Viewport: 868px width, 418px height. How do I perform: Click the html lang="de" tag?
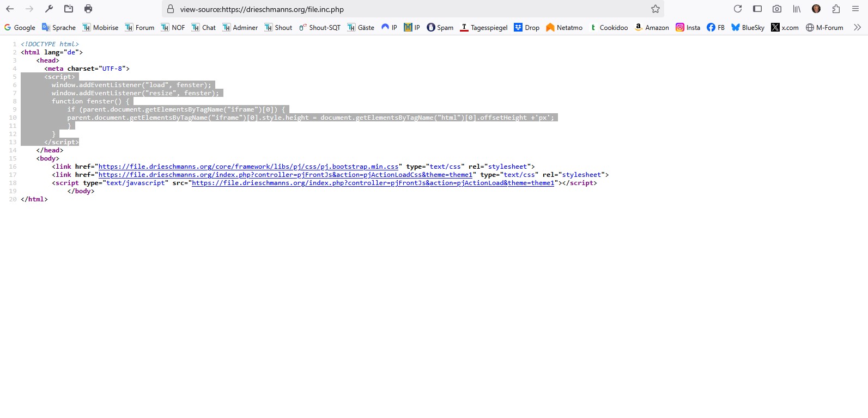(x=52, y=52)
